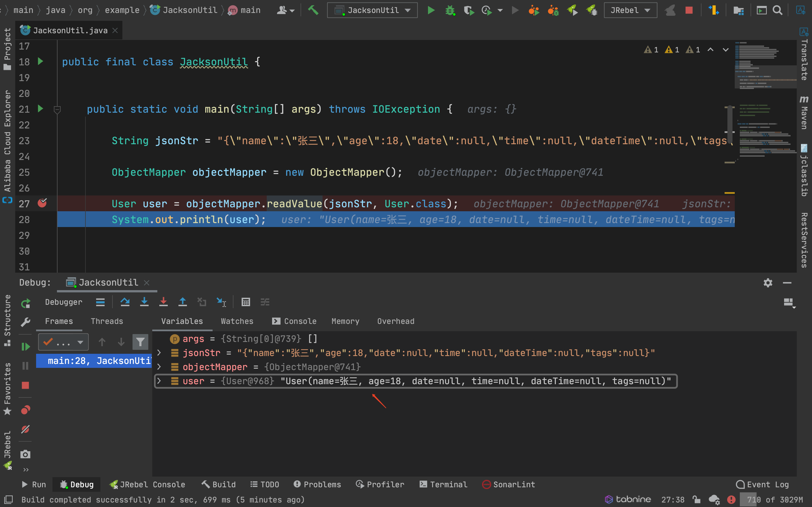Click the Step Out icon
The image size is (812, 507).
click(x=182, y=302)
